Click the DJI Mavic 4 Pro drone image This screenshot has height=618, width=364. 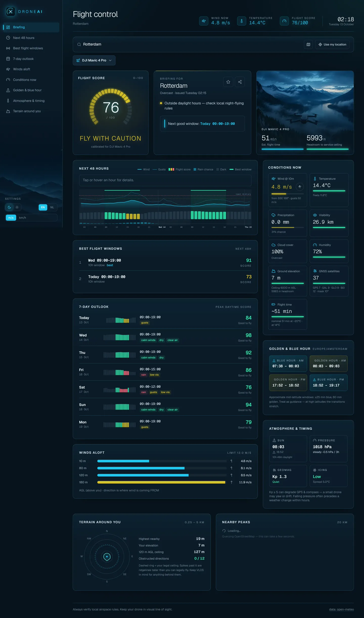pos(305,112)
